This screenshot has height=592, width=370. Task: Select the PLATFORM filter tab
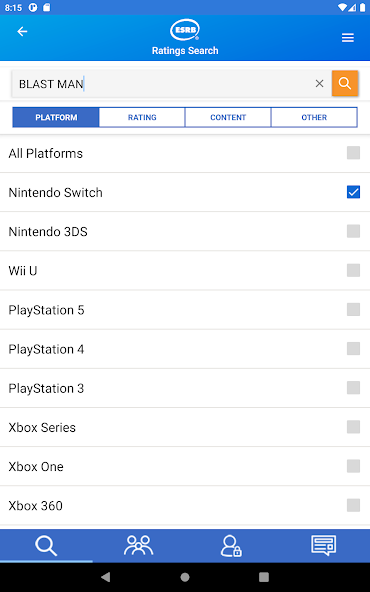pyautogui.click(x=56, y=117)
